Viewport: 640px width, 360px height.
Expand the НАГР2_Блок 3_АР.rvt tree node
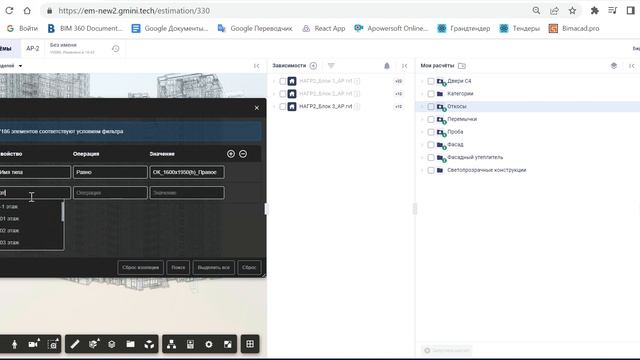[x=274, y=107]
